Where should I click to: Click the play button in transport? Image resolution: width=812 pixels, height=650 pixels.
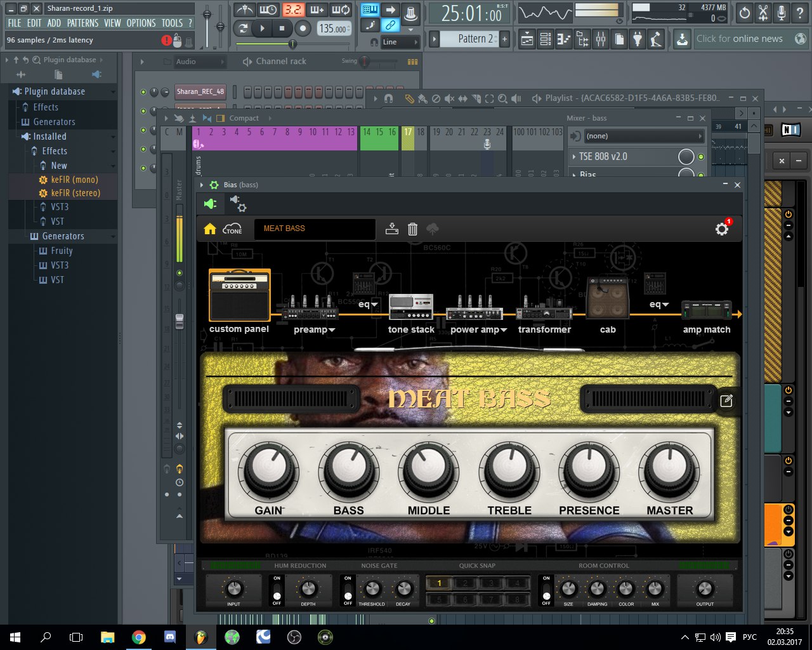pos(262,29)
